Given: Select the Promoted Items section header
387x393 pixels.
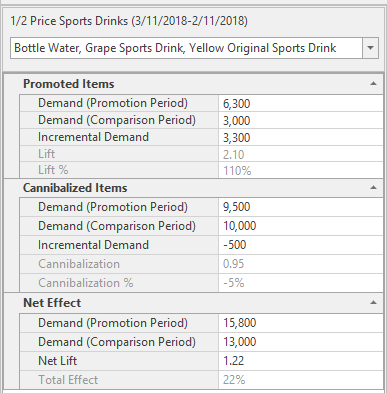Looking at the screenshot, I should tap(69, 84).
